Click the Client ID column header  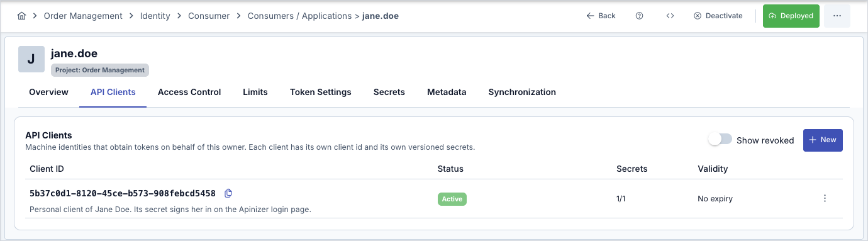pos(47,169)
